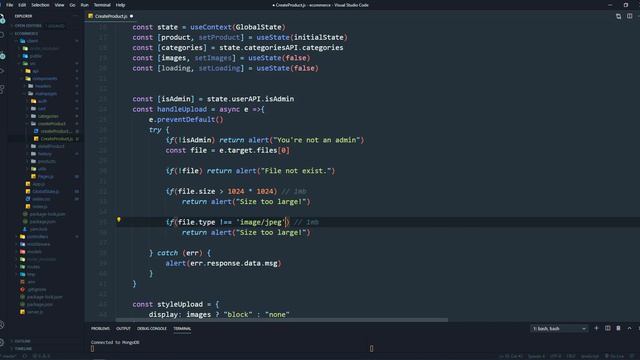Collapse the createProduct folder in explorer
Image resolution: width=640 pixels, height=360 pixels.
(51, 124)
